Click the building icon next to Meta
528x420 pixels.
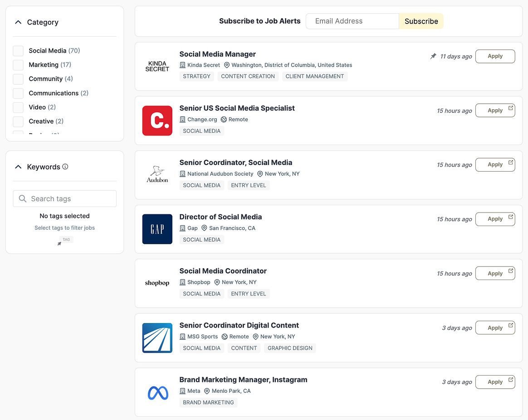coord(182,391)
